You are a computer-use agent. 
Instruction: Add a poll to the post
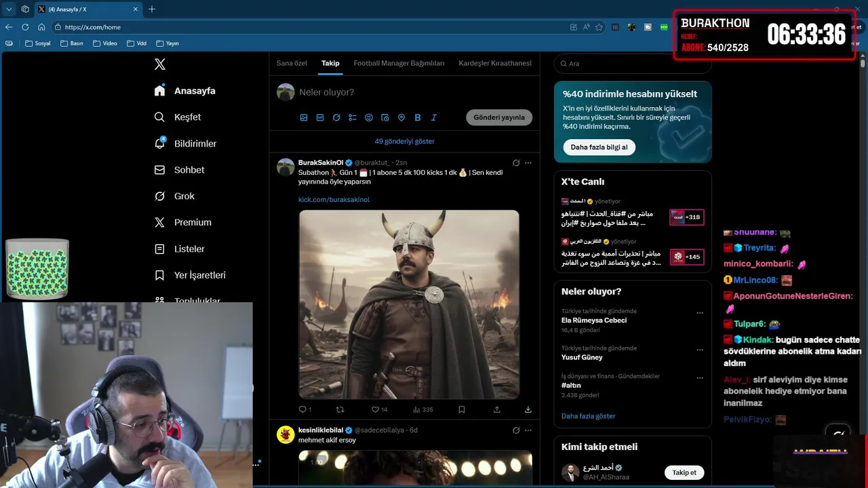click(x=353, y=117)
